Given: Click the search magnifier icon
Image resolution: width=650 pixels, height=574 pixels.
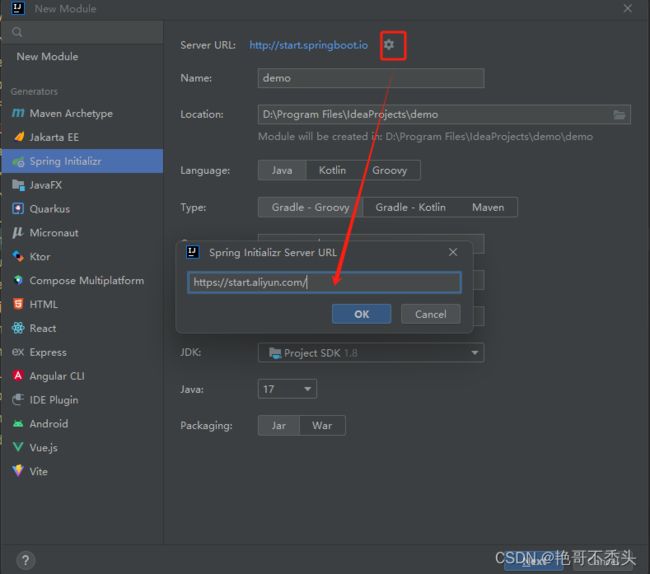Looking at the screenshot, I should click(x=17, y=32).
